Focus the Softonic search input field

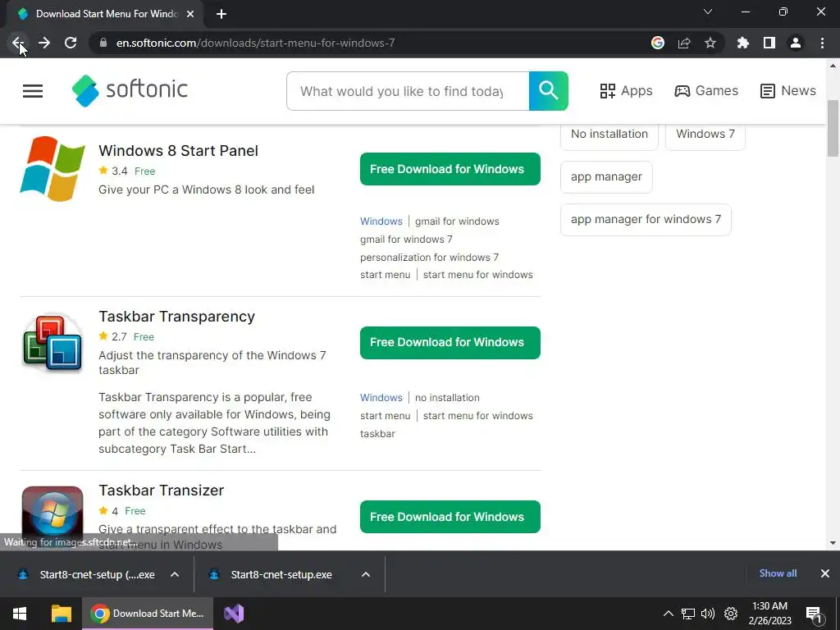click(x=408, y=91)
